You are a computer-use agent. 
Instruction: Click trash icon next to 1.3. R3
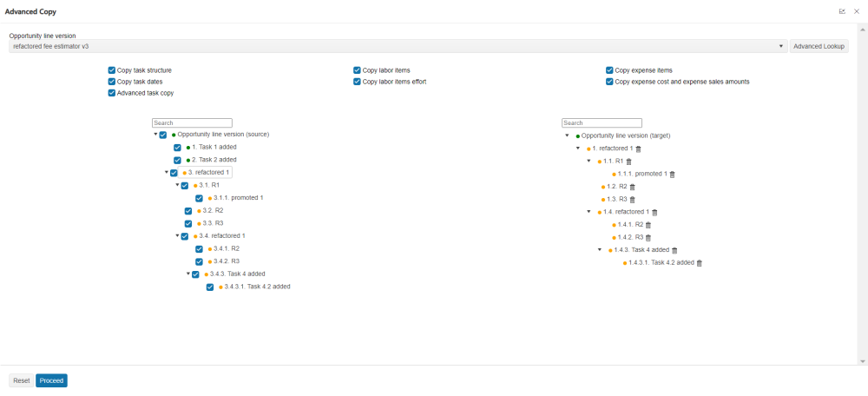tap(632, 200)
